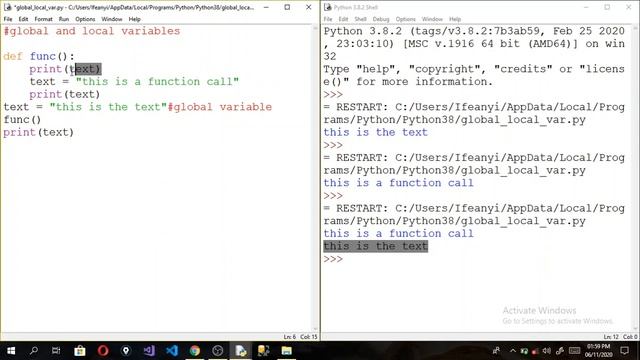Open the Google Chrome taskbar icon
This screenshot has height=360, width=640.
(x=195, y=351)
